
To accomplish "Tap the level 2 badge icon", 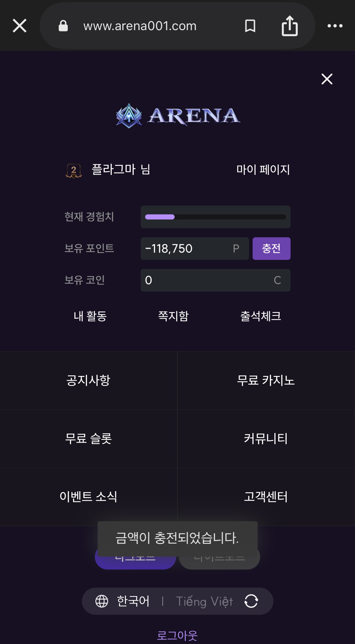I will [74, 170].
